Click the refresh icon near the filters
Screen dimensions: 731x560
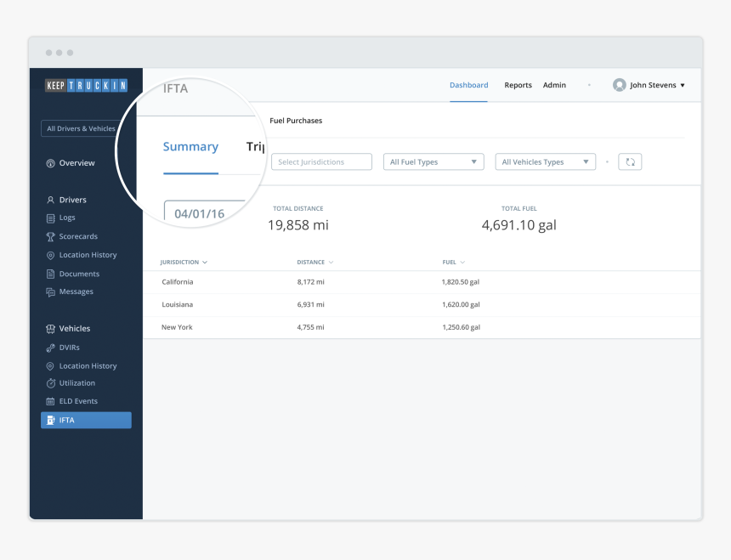(629, 161)
